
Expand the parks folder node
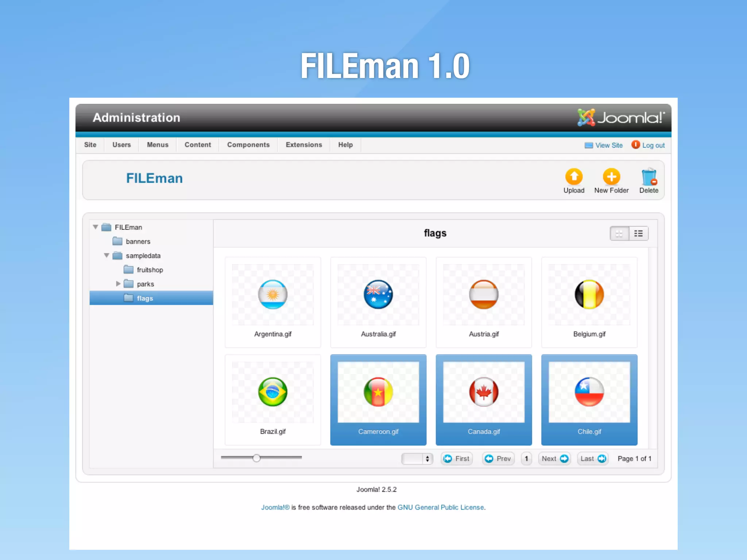click(x=118, y=284)
